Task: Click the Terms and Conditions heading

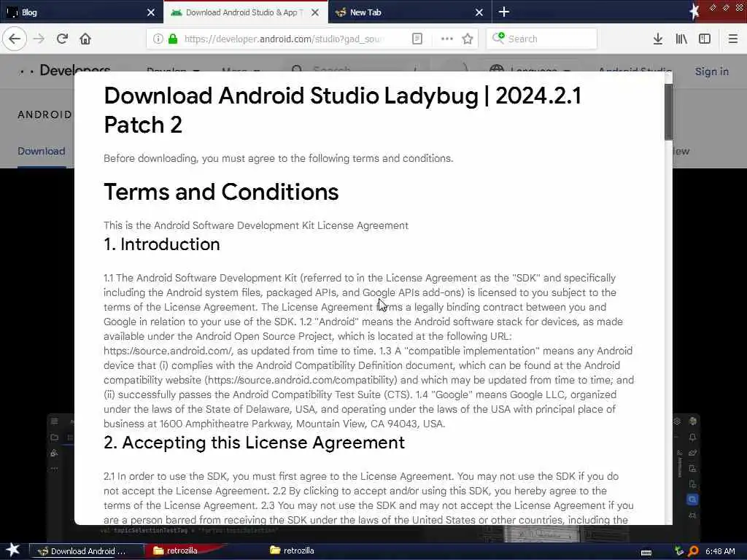Action: pos(221,192)
